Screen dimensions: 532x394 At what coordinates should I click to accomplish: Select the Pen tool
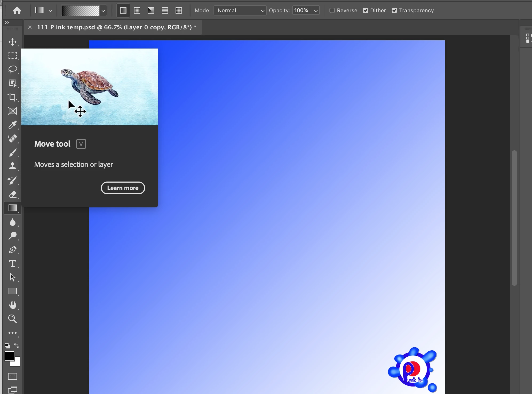pyautogui.click(x=13, y=250)
